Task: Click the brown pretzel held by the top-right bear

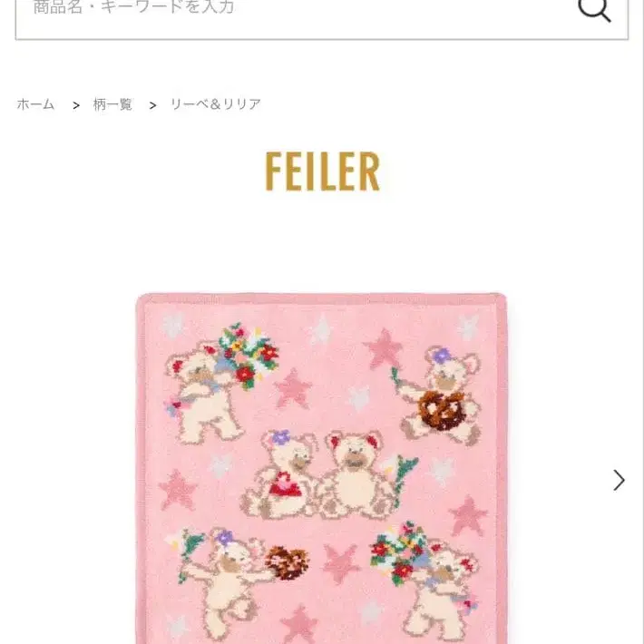Action: click(x=442, y=410)
